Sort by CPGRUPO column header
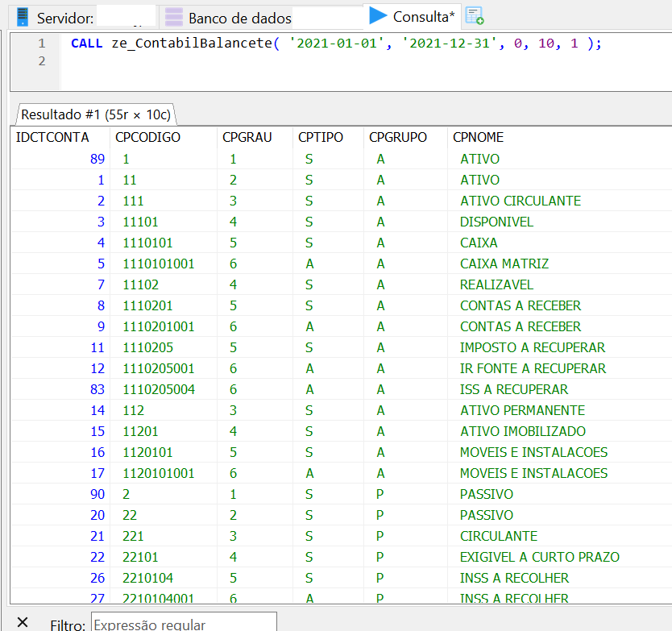 click(398, 137)
